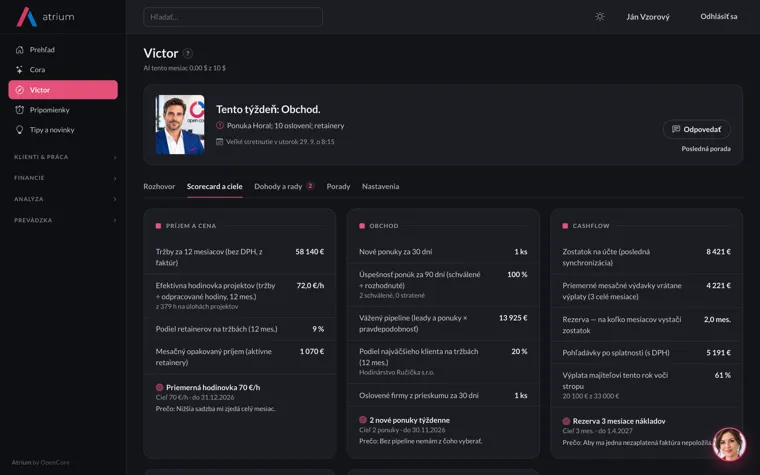The image size is (760, 475).
Task: Click the help question mark next to Victor
Action: click(x=188, y=53)
